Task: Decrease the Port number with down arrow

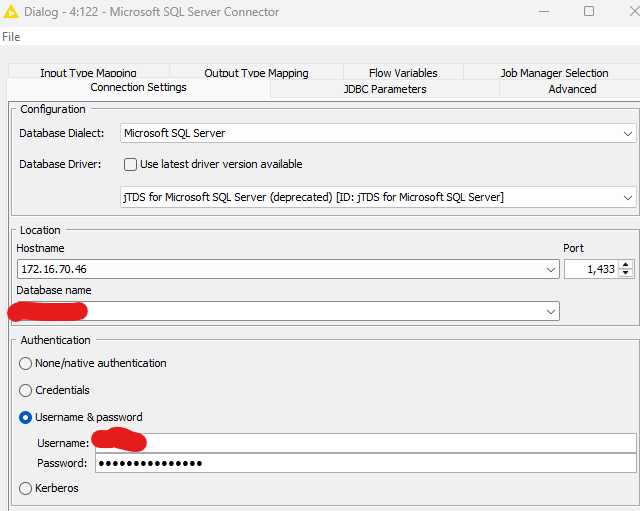Action: click(x=625, y=273)
